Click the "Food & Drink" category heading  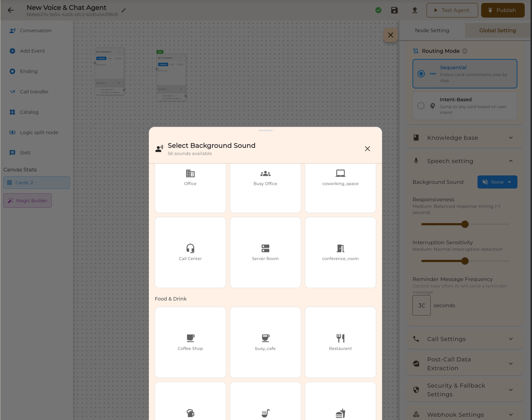(x=171, y=299)
